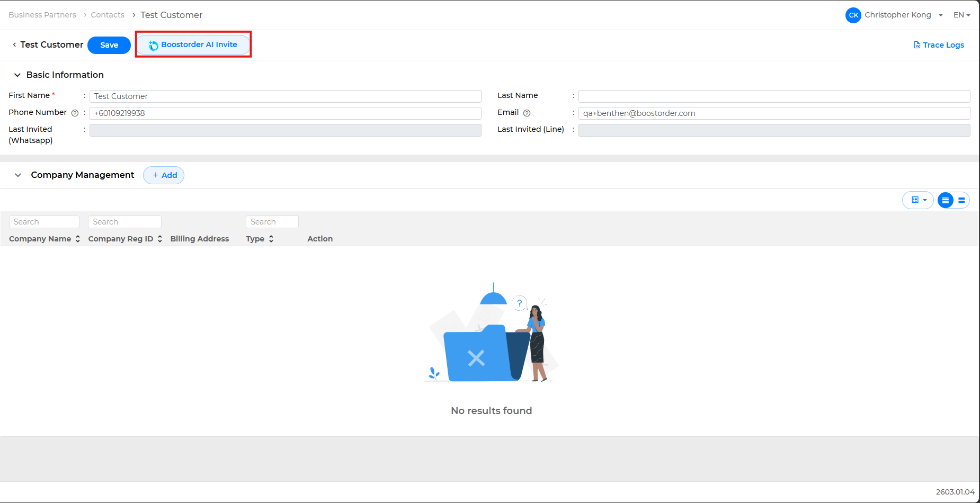The width and height of the screenshot is (980, 503).
Task: Sort by Company Name column
Action: tap(78, 239)
